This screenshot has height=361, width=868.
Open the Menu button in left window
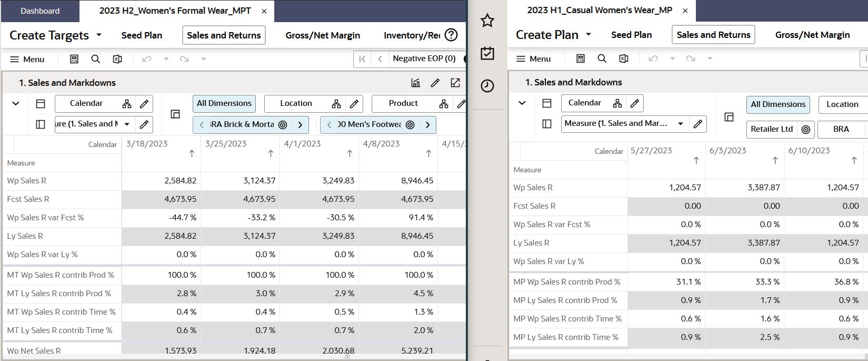[27, 59]
